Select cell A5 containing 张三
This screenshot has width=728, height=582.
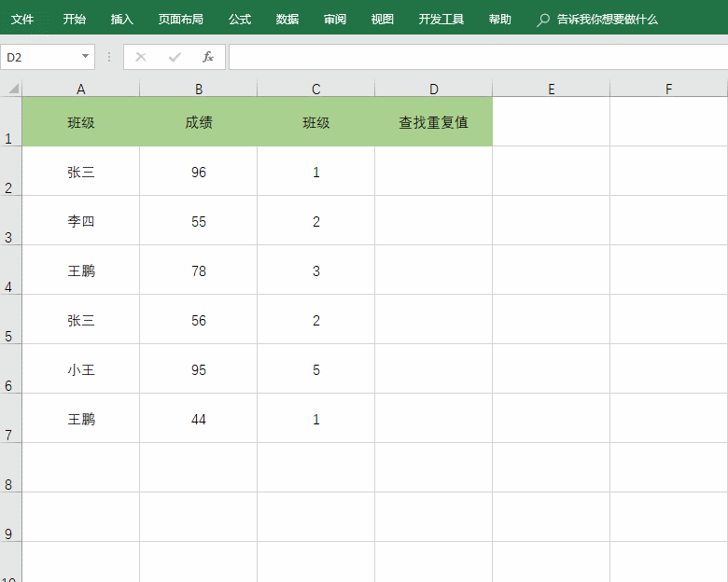(81, 319)
